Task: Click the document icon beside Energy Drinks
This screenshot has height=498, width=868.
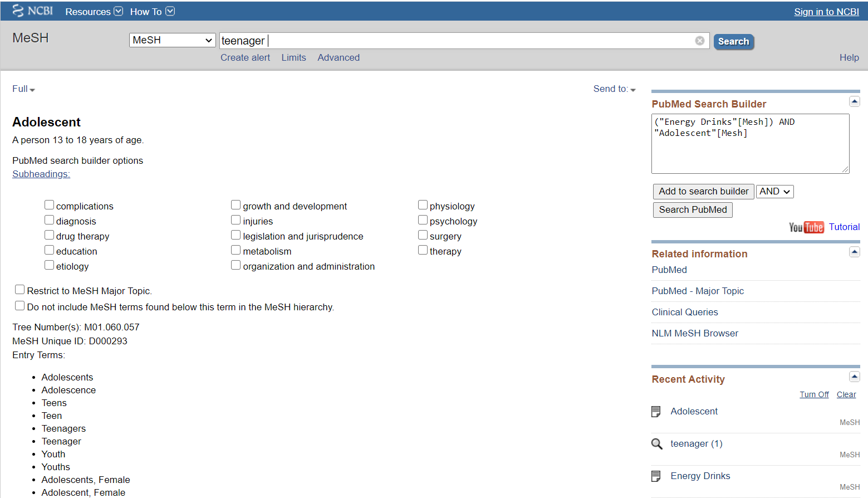Action: (x=656, y=476)
